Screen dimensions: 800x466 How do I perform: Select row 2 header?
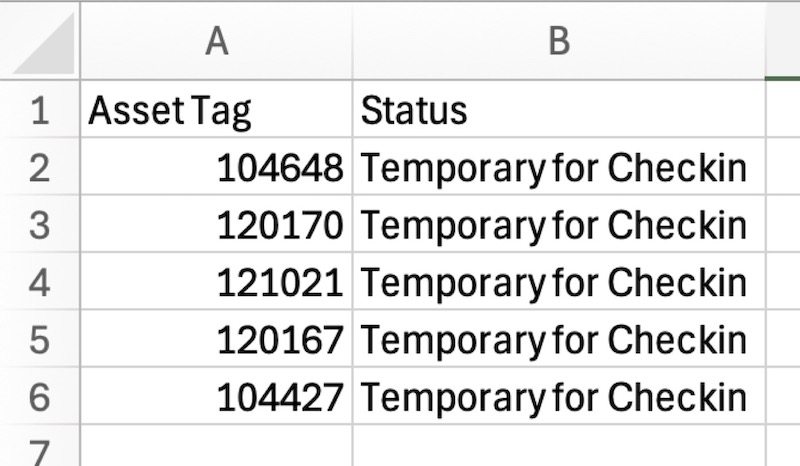pos(40,167)
